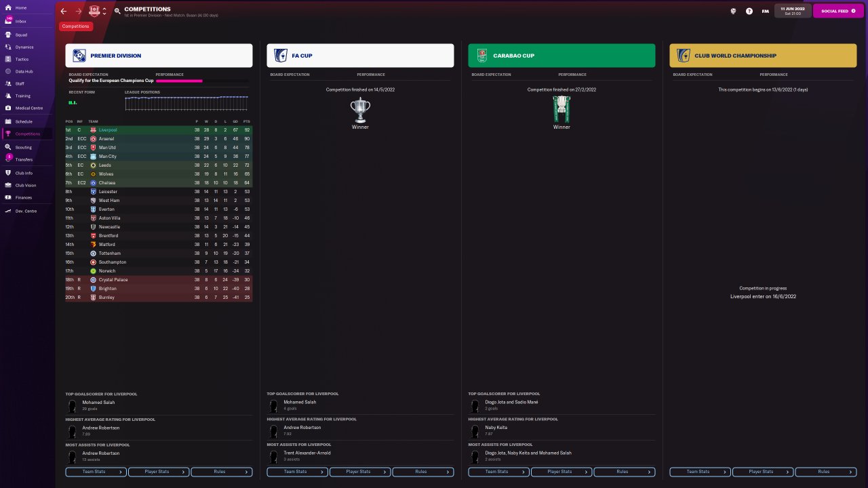This screenshot has height=488, width=868.
Task: Open Team Stats under Club World Championship
Action: click(700, 472)
